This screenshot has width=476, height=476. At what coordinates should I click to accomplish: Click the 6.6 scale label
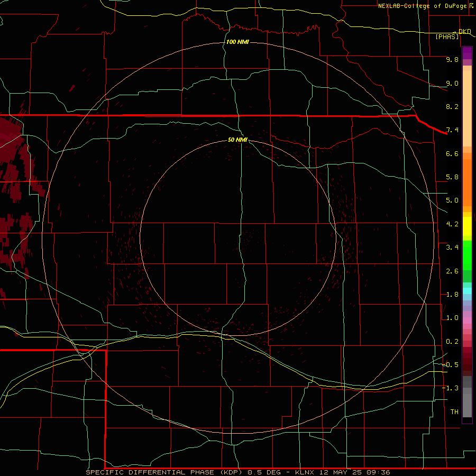tap(452, 153)
